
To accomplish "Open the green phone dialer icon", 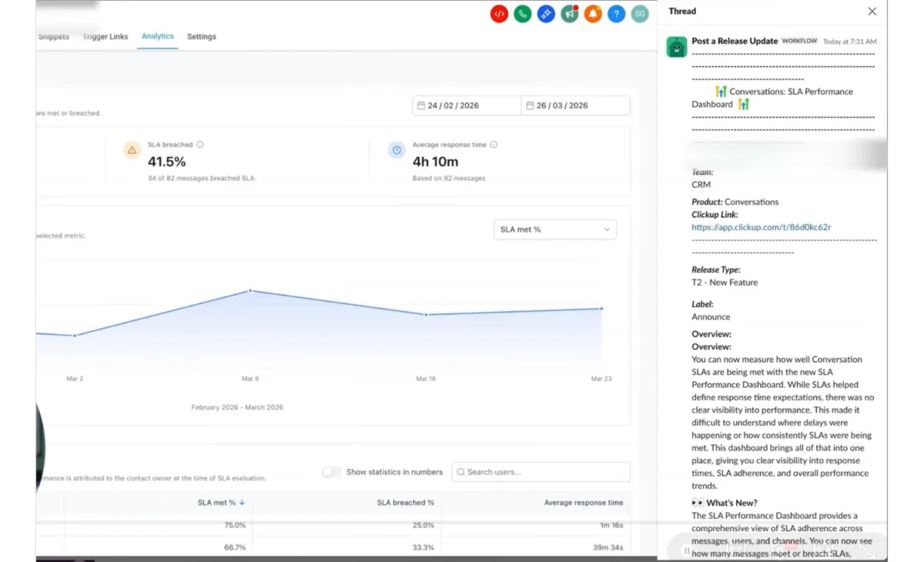I will click(523, 14).
